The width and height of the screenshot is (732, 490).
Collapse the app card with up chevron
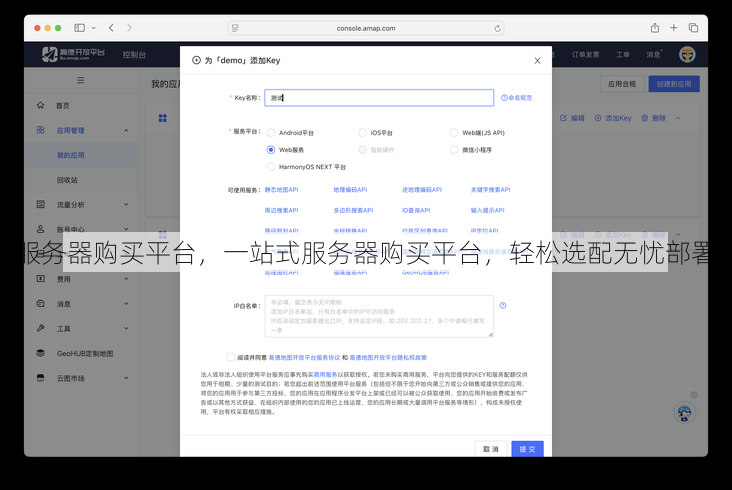point(678,118)
